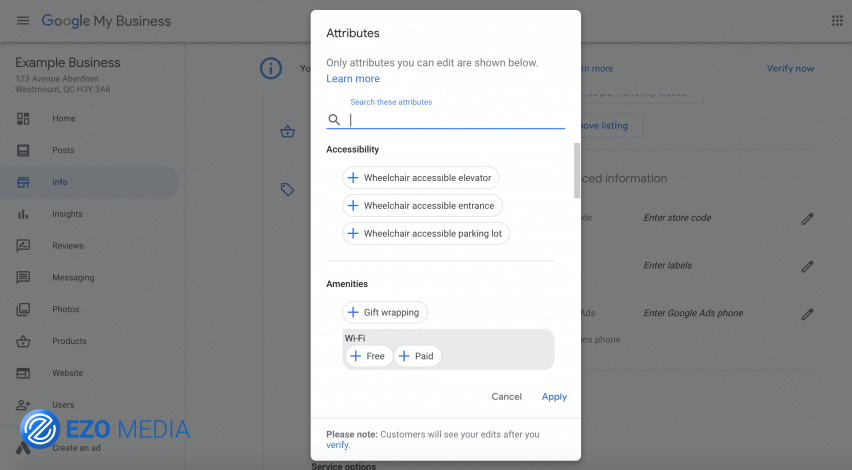Edit store code with pencil icon
Viewport: 852px width, 470px height.
click(807, 218)
